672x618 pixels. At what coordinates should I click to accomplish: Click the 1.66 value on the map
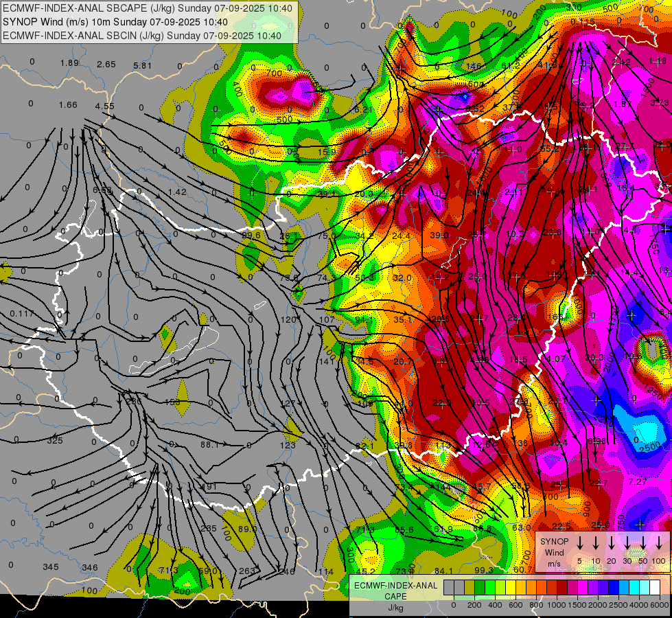click(x=68, y=104)
